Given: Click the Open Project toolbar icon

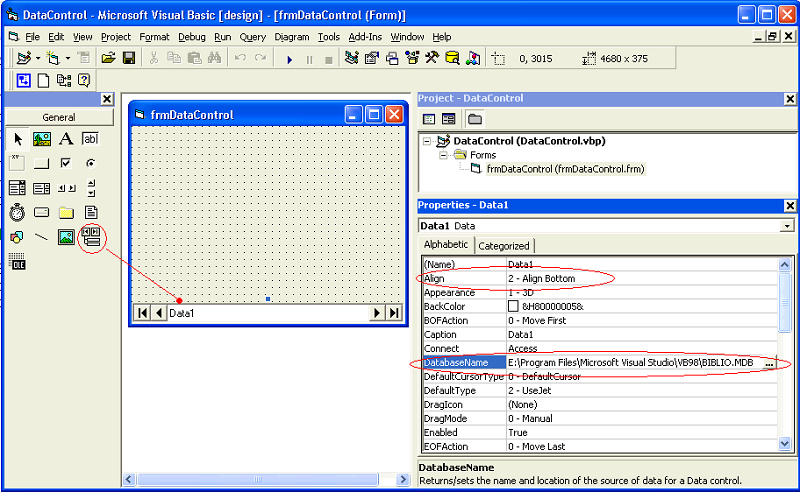Looking at the screenshot, I should [x=108, y=58].
